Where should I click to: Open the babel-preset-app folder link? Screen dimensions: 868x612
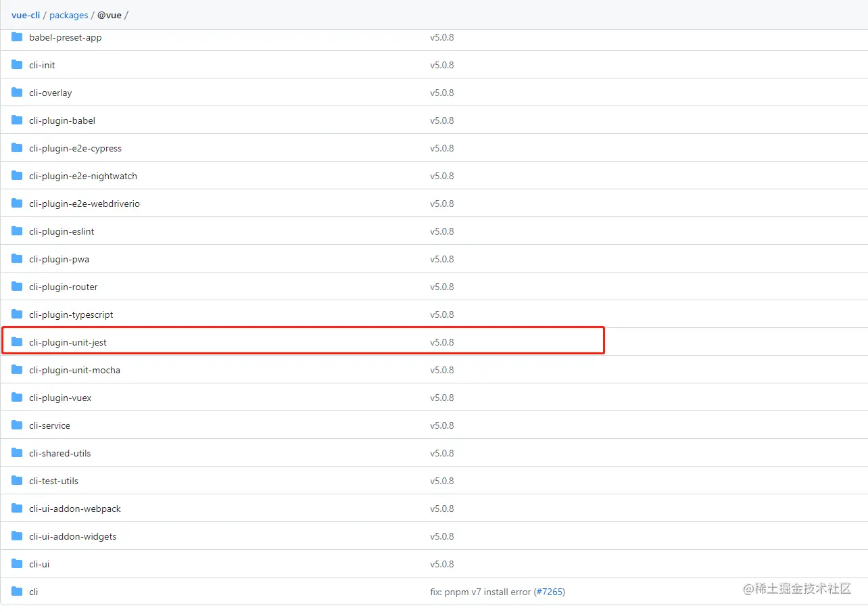[66, 38]
